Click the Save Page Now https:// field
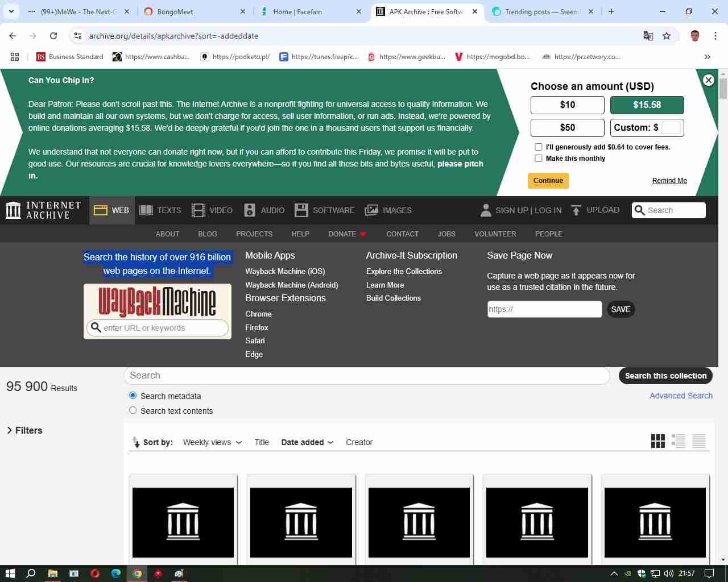 [544, 309]
